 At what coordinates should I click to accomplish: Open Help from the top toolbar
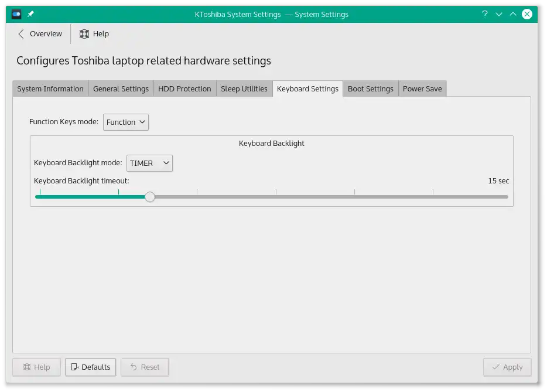pyautogui.click(x=94, y=34)
